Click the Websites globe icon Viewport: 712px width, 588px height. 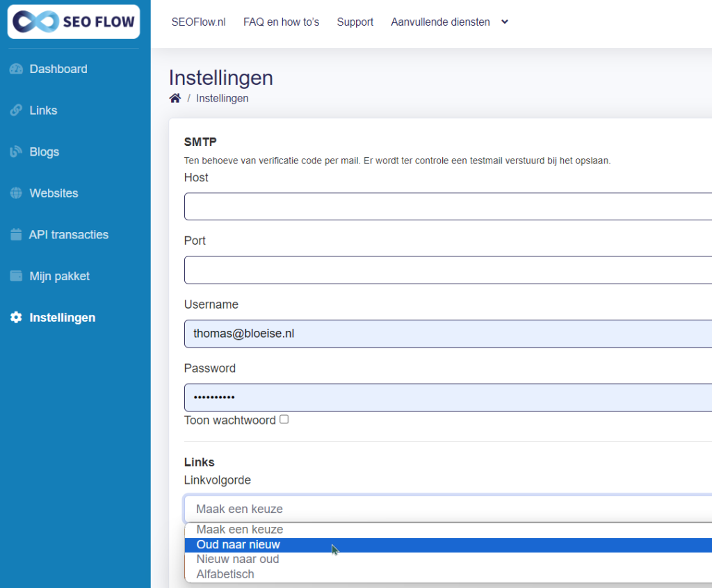pos(17,193)
